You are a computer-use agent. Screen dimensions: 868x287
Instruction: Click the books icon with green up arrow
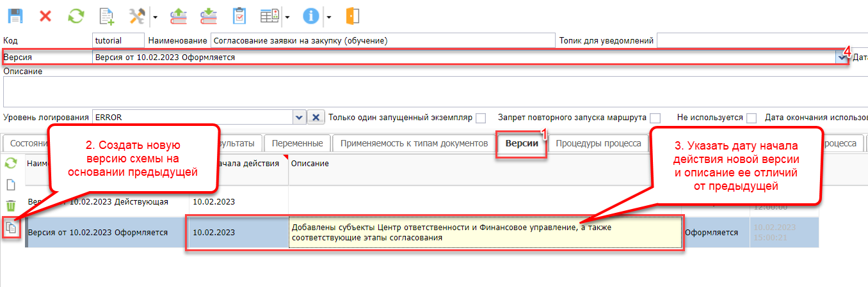(x=179, y=15)
